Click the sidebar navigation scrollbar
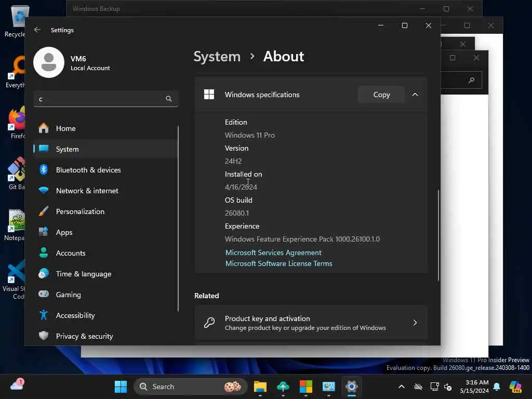Screen dimensions: 532x399 [x=178, y=218]
